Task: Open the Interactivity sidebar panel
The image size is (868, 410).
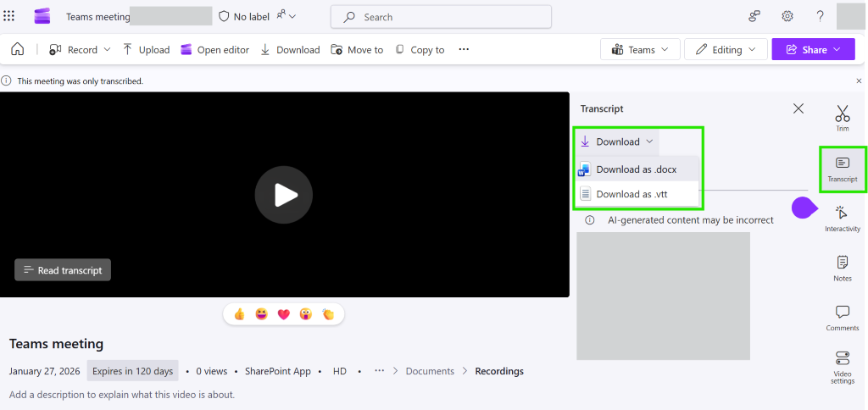Action: [843, 219]
